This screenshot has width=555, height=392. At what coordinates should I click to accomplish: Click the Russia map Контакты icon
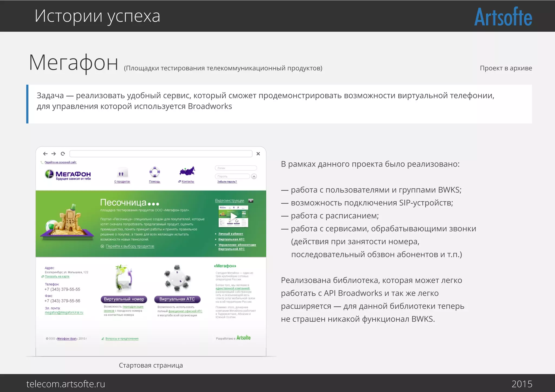point(187,171)
